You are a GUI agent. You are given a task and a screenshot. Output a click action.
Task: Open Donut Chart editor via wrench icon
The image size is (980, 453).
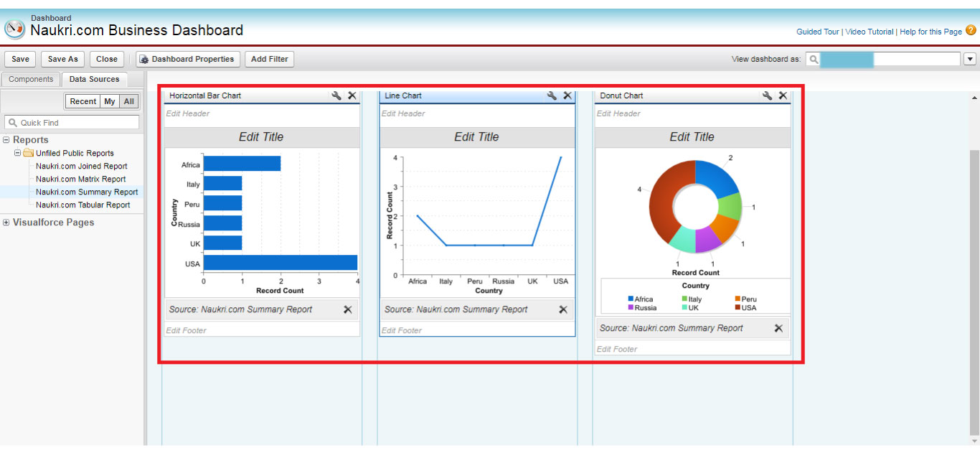(767, 95)
